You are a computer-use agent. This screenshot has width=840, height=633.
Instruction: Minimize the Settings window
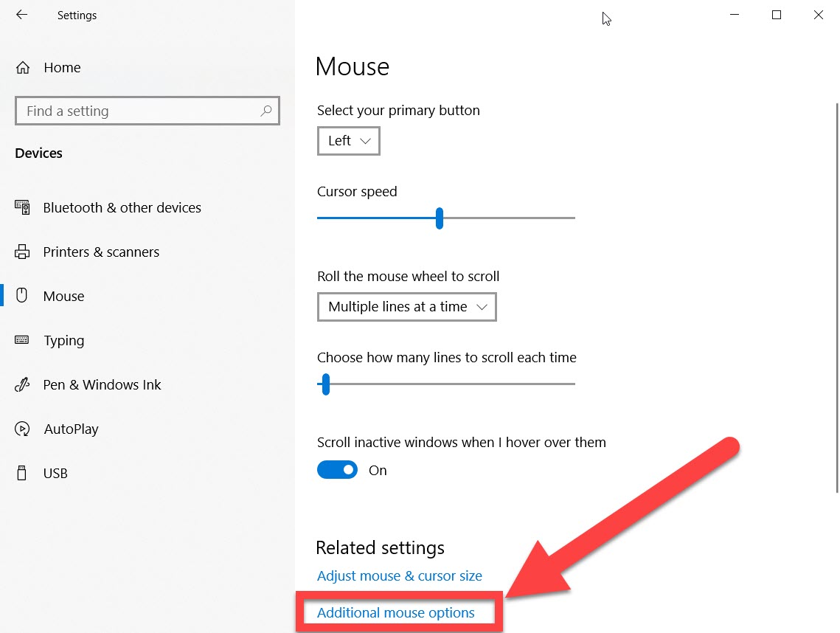[735, 15]
